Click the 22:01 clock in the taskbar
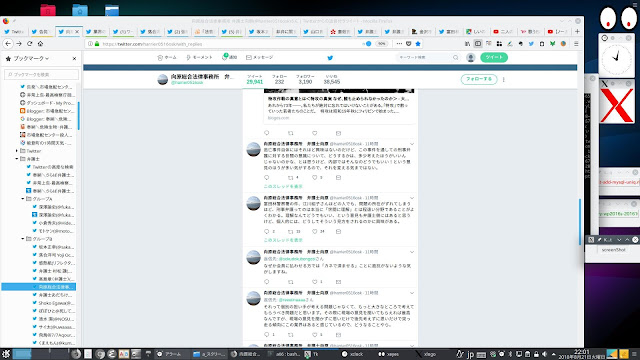Viewport: 640px width, 360px height. point(582,351)
